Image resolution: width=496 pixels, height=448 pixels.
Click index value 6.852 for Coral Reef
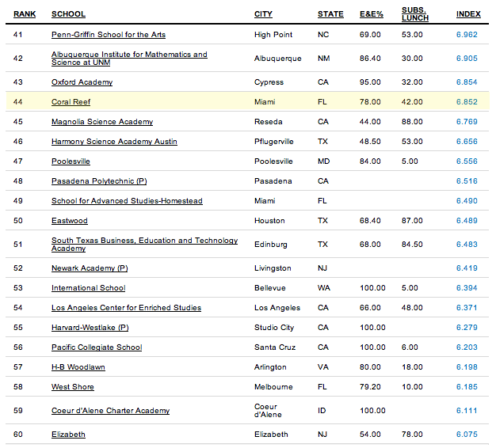[467, 102]
